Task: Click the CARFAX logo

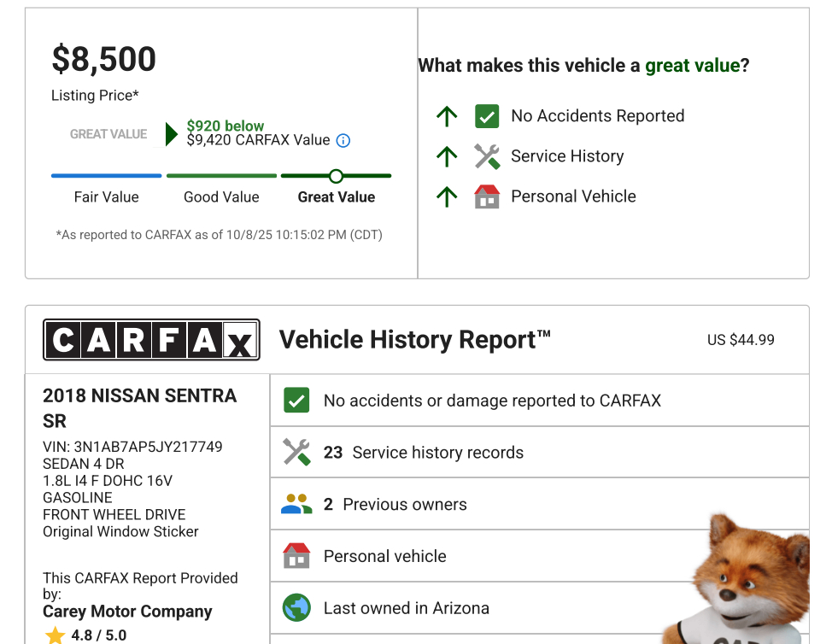Action: tap(151, 341)
